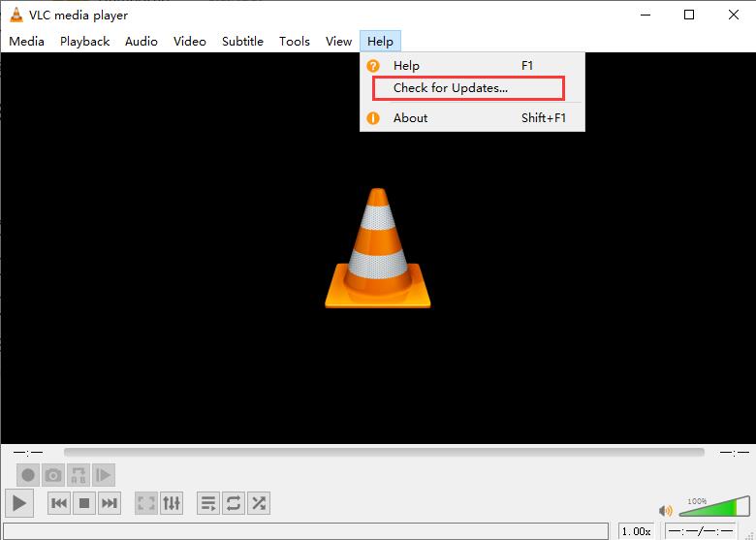Click the empty status bar field
Viewport: 756px width, 540px height.
click(x=305, y=531)
